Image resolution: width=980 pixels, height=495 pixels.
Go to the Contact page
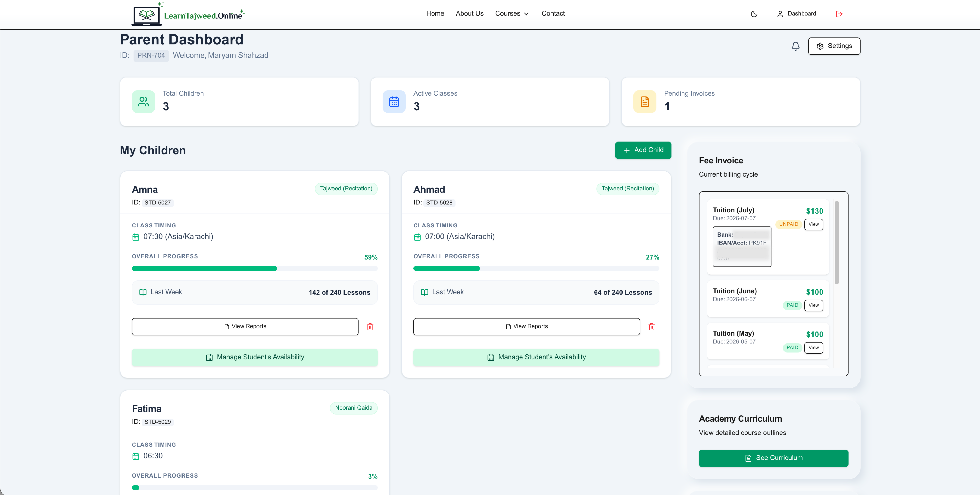click(x=553, y=14)
